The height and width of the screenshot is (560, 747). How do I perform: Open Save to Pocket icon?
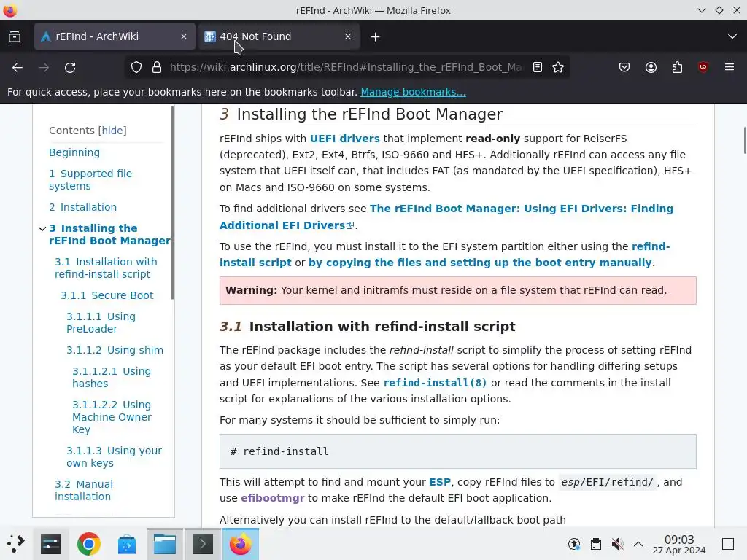624,68
